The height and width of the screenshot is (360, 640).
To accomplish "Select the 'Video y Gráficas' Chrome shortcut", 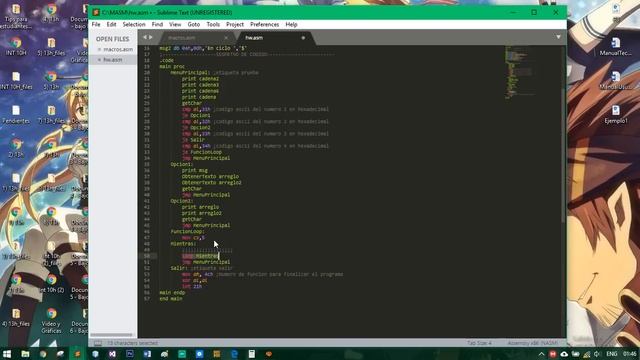I will pyautogui.click(x=51, y=320).
